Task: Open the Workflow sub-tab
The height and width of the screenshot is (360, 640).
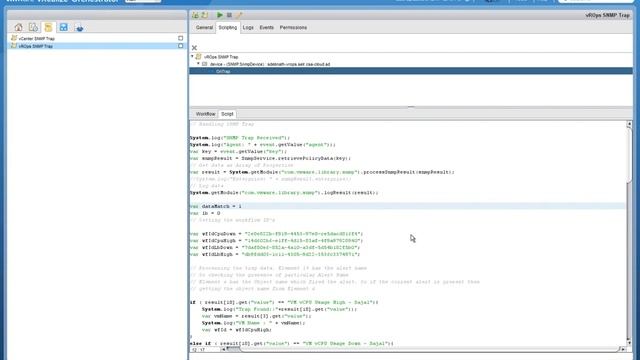Action: click(205, 114)
